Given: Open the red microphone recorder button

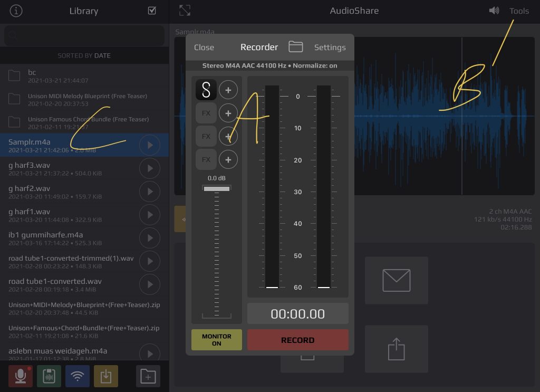Looking at the screenshot, I should [x=21, y=376].
